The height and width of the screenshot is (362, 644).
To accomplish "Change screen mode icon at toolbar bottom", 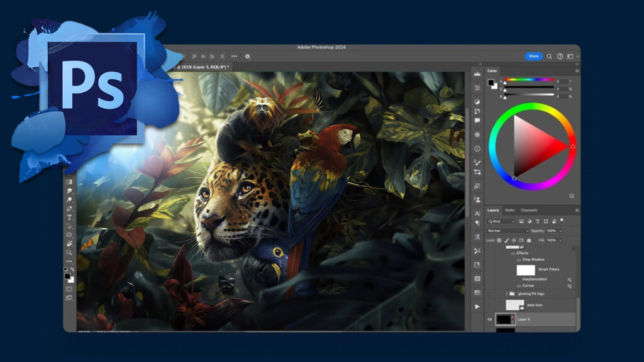I will pyautogui.click(x=69, y=298).
